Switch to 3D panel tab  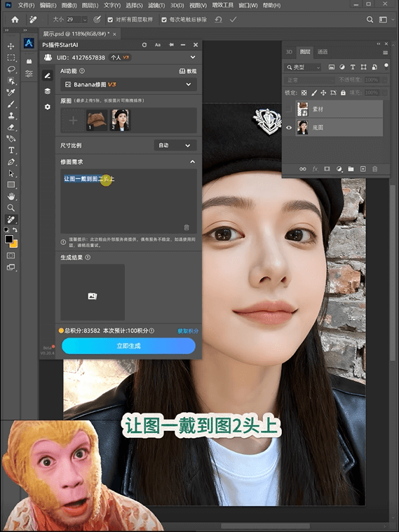click(x=289, y=51)
